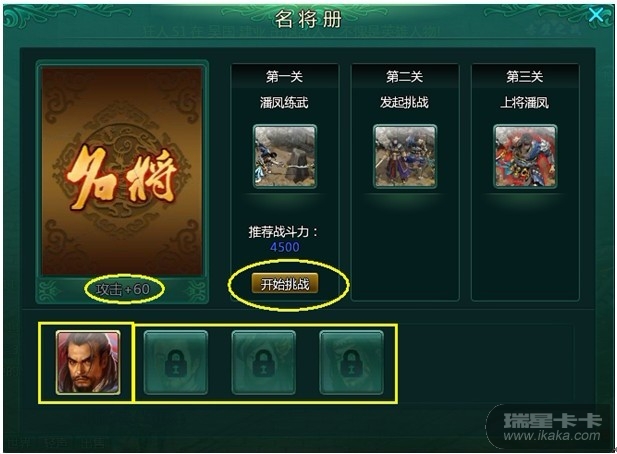Click the second locked general slot
617x454 pixels.
[263, 362]
